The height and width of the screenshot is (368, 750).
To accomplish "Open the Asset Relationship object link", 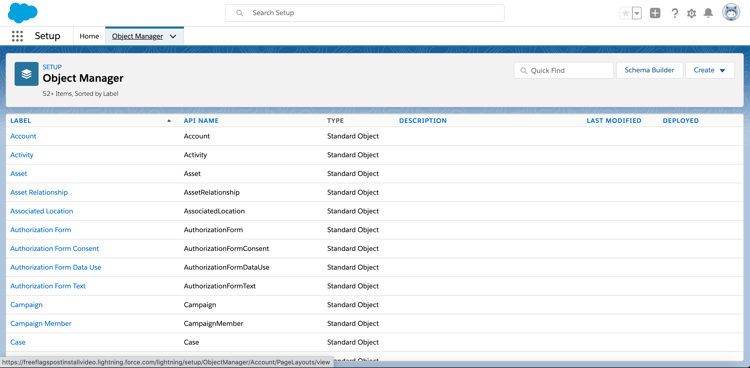I will 39,192.
